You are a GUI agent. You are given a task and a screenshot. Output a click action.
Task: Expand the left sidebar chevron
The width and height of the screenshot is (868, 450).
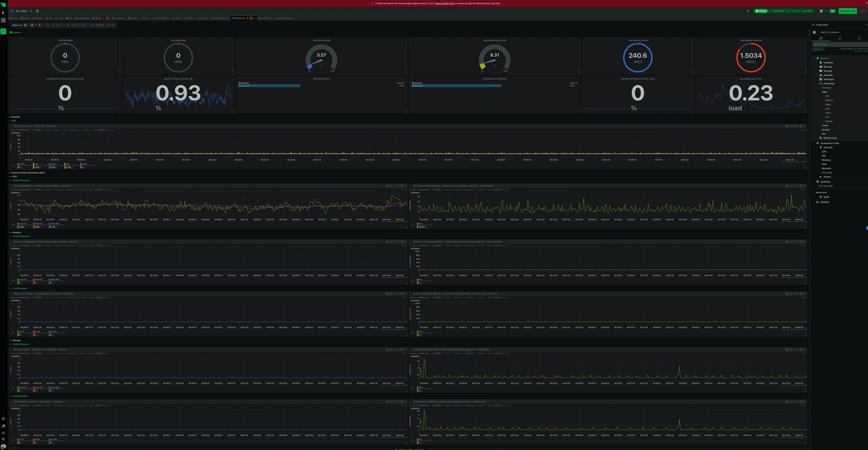point(3,13)
